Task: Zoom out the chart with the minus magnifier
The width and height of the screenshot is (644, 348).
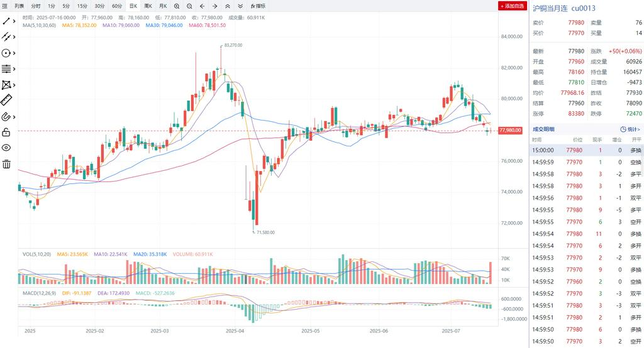Action: tap(189, 6)
